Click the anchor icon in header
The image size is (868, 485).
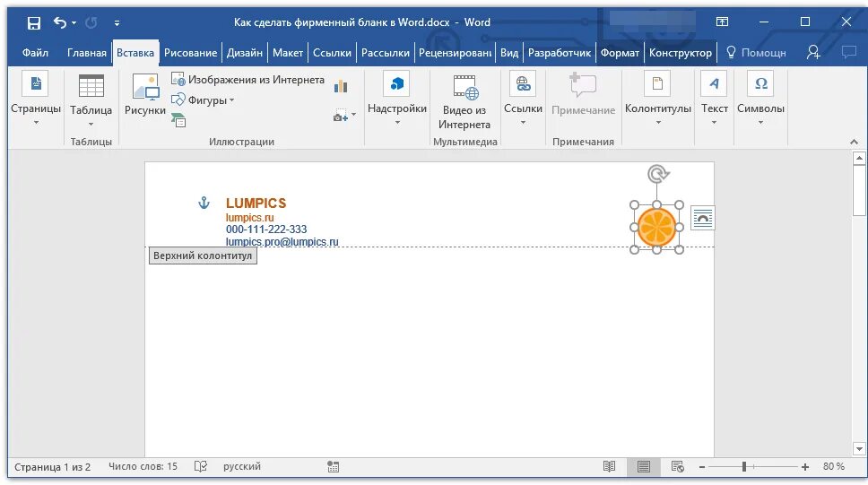click(204, 204)
